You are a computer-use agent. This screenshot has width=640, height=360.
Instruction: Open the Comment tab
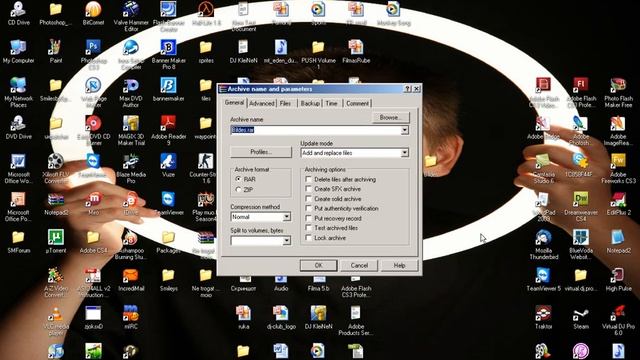358,104
